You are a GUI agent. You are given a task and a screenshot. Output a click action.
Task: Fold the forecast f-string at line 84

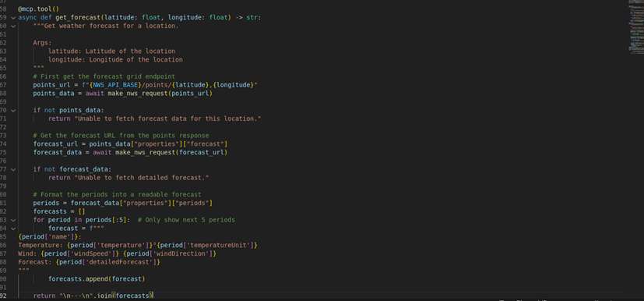click(x=13, y=228)
